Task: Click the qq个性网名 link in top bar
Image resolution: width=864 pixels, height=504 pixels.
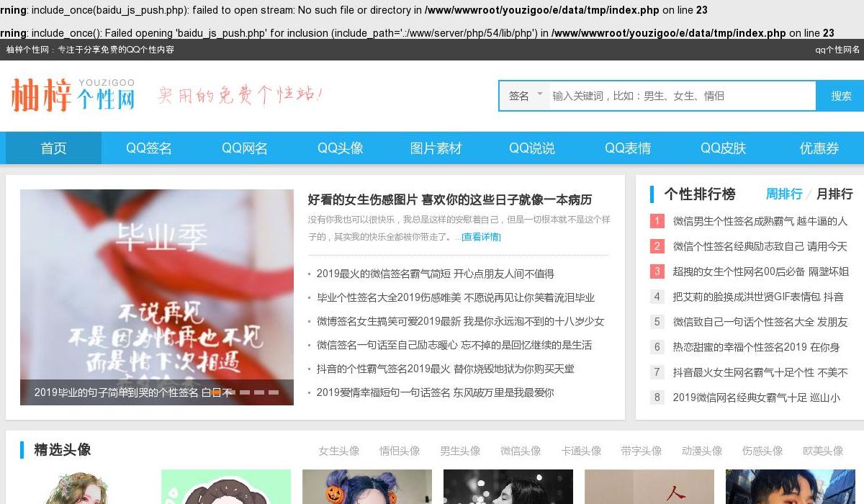Action: [x=837, y=50]
